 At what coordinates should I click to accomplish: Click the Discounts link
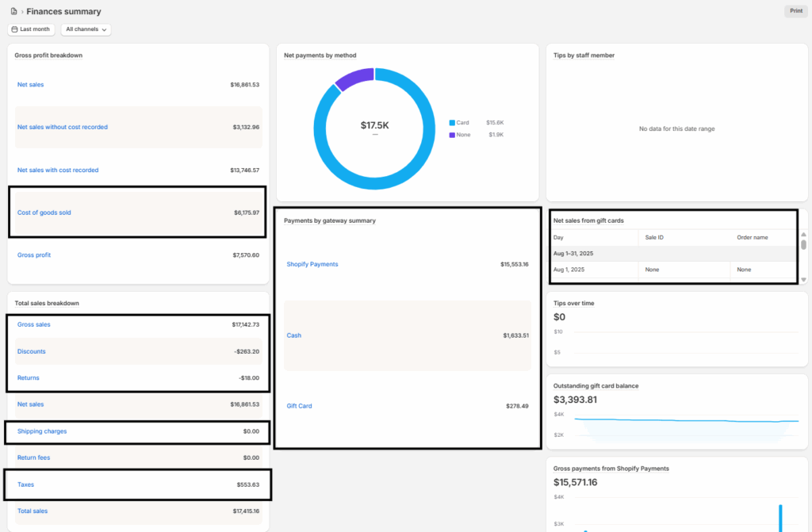[32, 351]
